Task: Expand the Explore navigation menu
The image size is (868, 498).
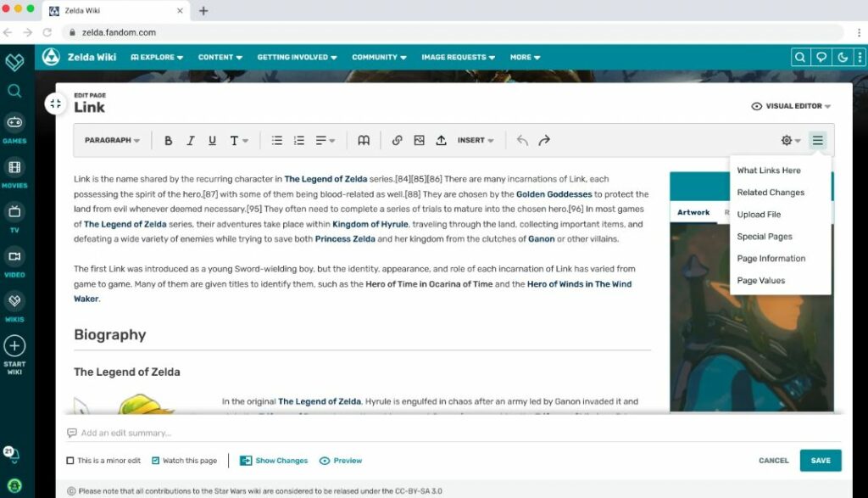Action: click(x=157, y=57)
